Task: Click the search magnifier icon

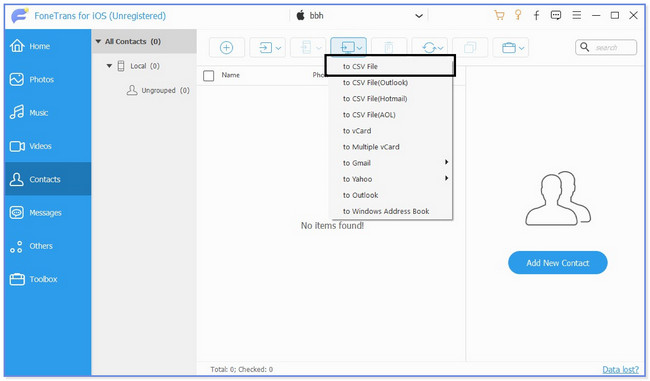Action: pyautogui.click(x=585, y=47)
